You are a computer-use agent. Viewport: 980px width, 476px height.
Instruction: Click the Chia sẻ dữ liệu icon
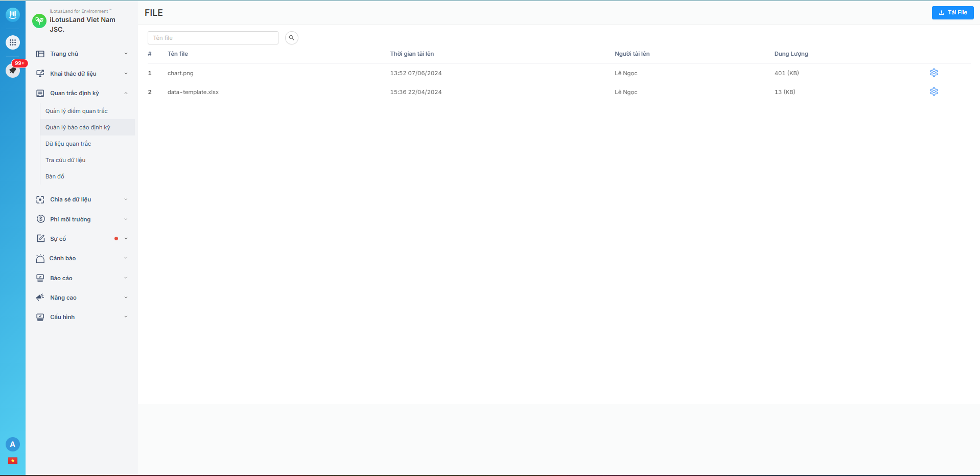(40, 199)
